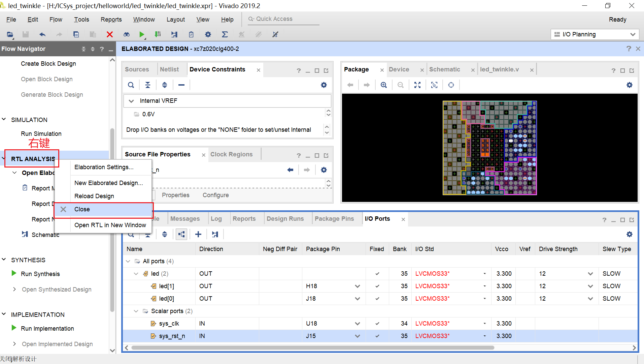The height and width of the screenshot is (364, 644).
Task: Click Schematic icon in Flow Navigator
Action: point(25,234)
